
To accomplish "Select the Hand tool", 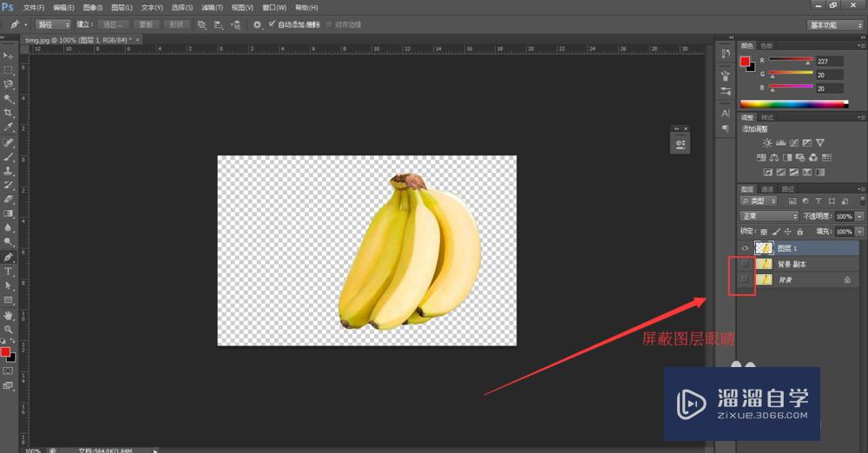I will 8,316.
